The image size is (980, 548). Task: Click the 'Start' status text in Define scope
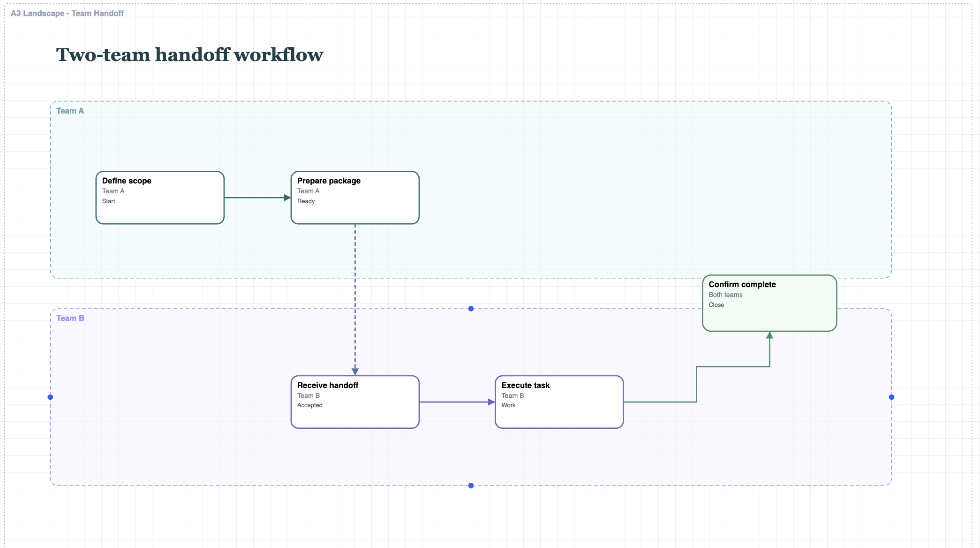coord(108,201)
